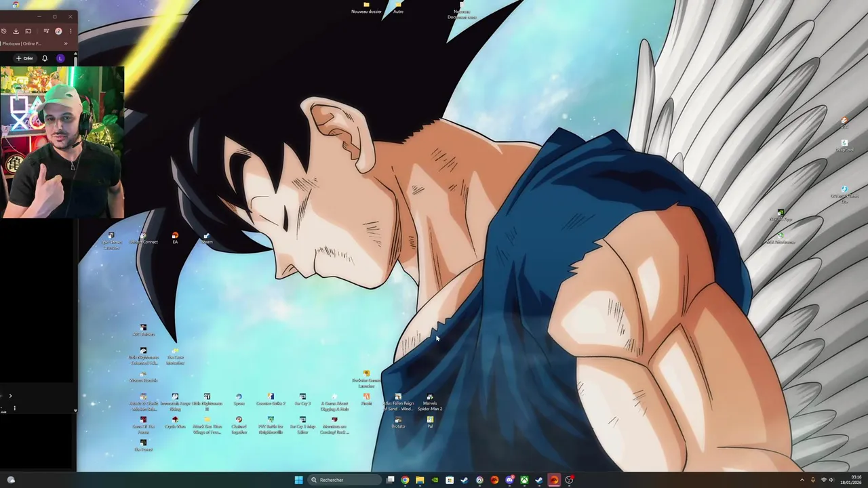Show hidden system tray icons

802,480
